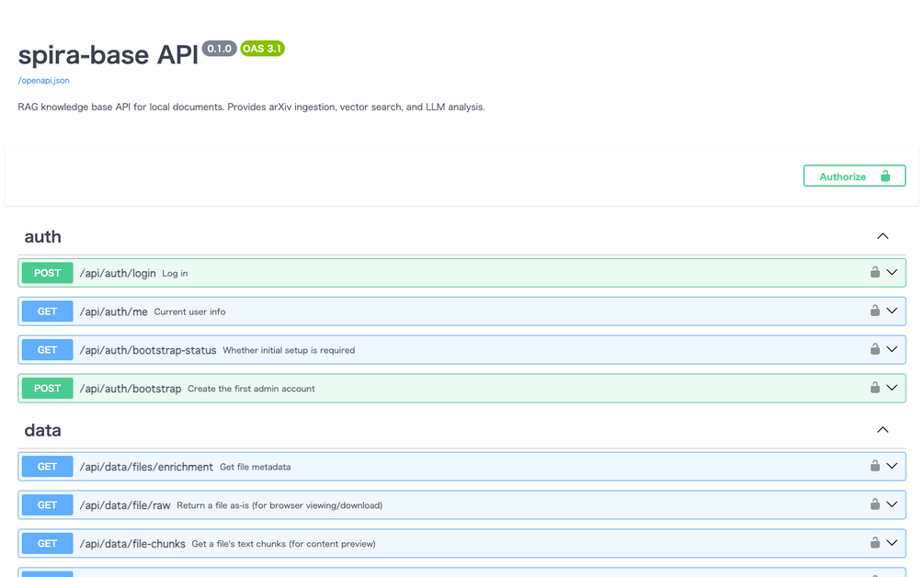Screen dimensions: 924x577
Task: Click the OAS 3.1 badge
Action: click(262, 49)
